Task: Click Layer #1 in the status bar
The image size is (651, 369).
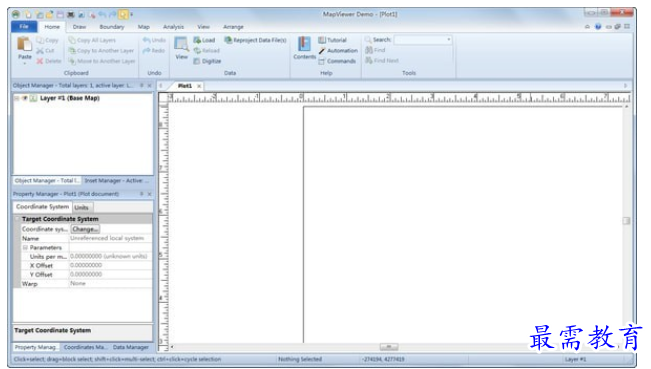Action: 575,359
